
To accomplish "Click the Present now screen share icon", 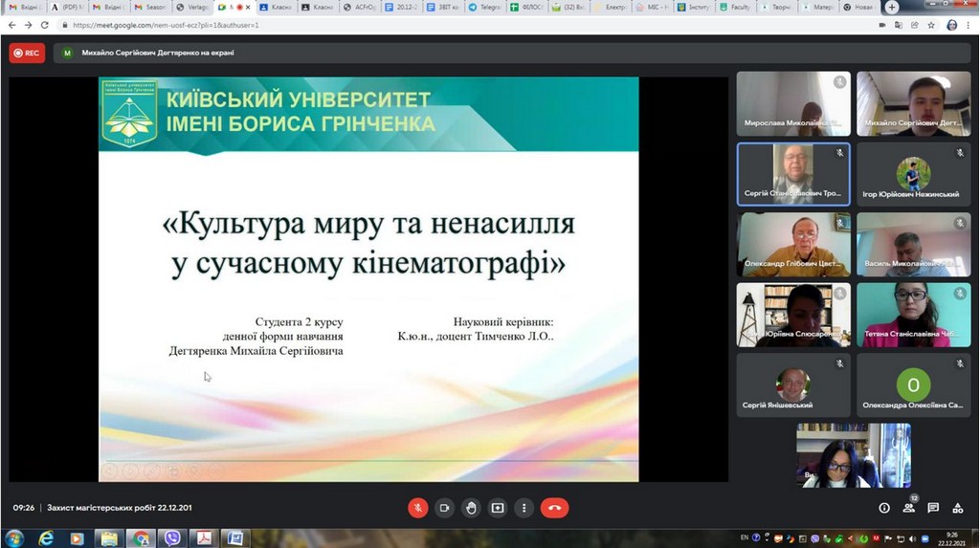I will [x=498, y=508].
